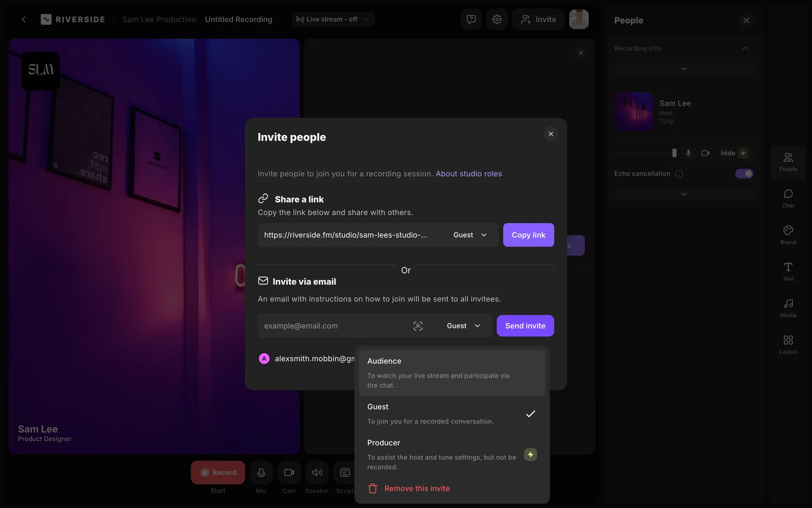The image size is (812, 508).
Task: Select the Producer role option
Action: tap(442, 454)
